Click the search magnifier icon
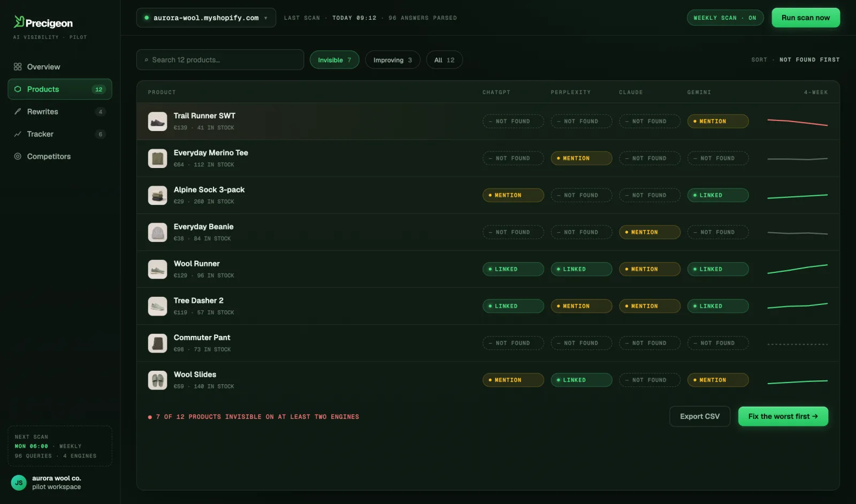The image size is (856, 504). pos(146,60)
